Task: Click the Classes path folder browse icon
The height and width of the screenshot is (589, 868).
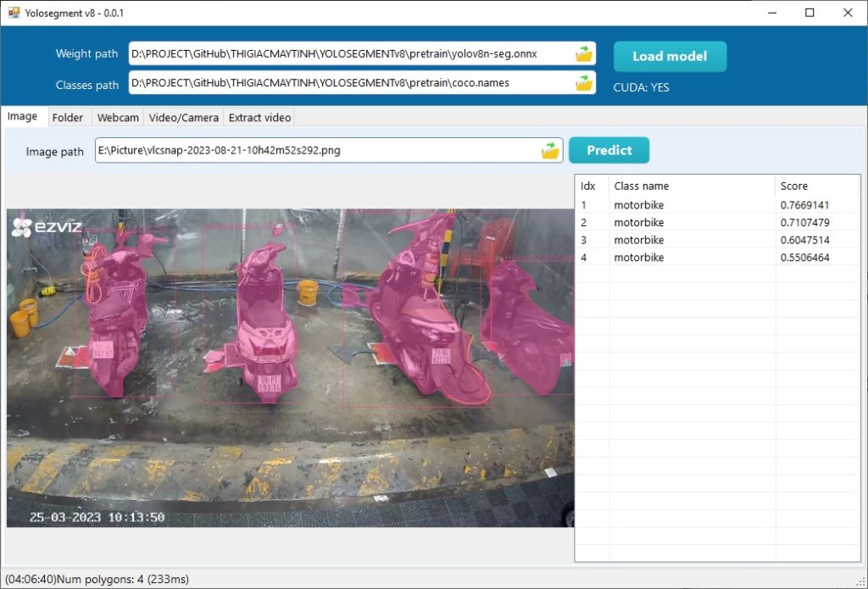Action: click(583, 83)
